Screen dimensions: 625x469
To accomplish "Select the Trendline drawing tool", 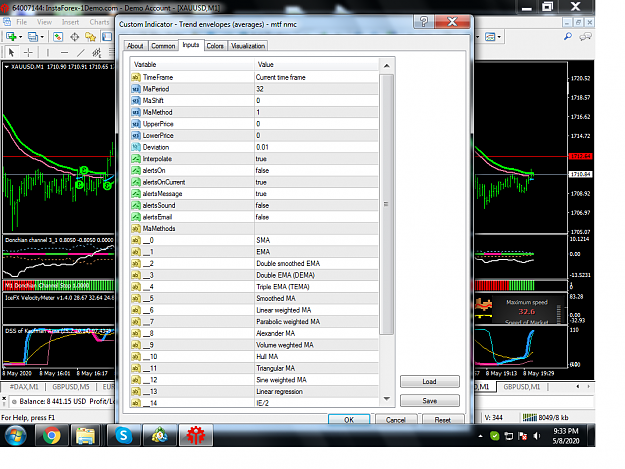I will point(81,52).
